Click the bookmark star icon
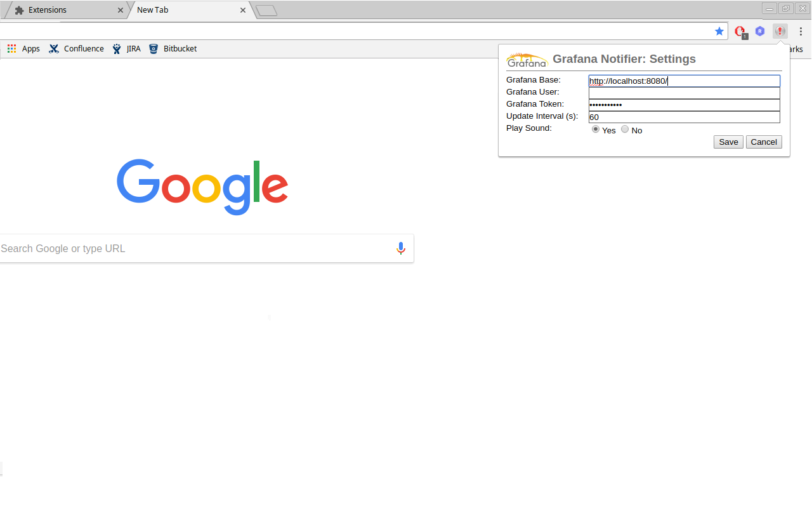Image resolution: width=812 pixels, height=508 pixels. click(x=719, y=31)
